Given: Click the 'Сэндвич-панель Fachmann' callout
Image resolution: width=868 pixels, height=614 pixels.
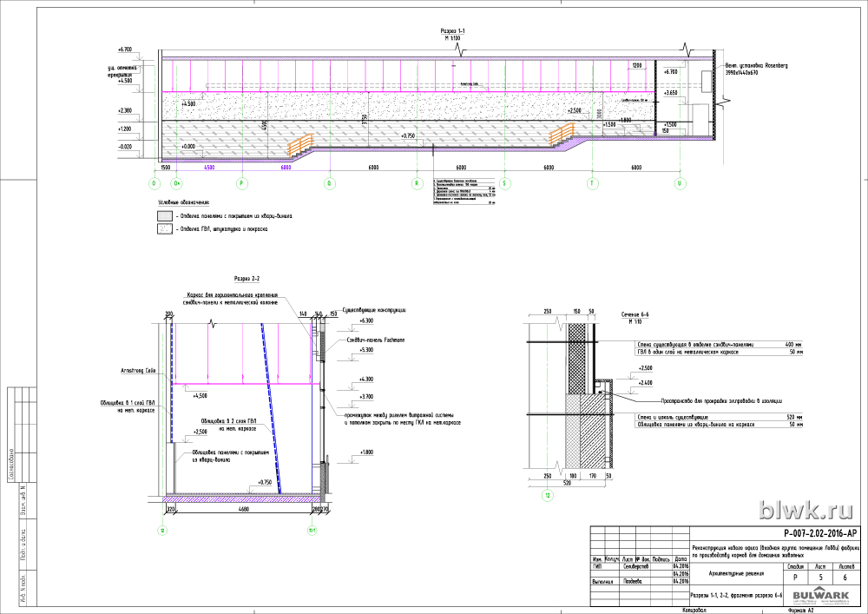Looking at the screenshot, I should pyautogui.click(x=376, y=340).
